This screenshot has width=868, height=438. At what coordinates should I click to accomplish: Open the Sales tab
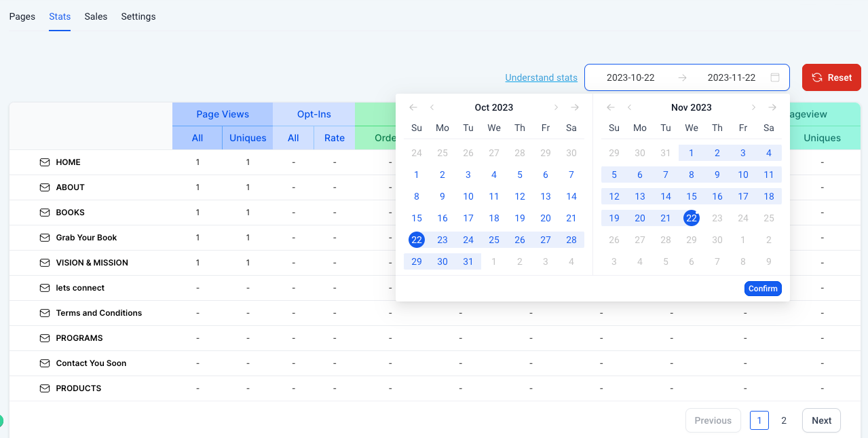[x=96, y=16]
